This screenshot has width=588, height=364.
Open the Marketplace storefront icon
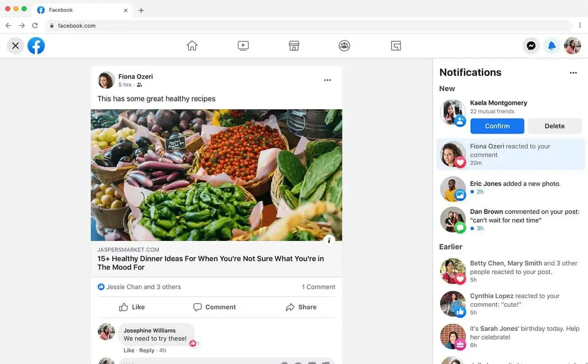click(294, 46)
